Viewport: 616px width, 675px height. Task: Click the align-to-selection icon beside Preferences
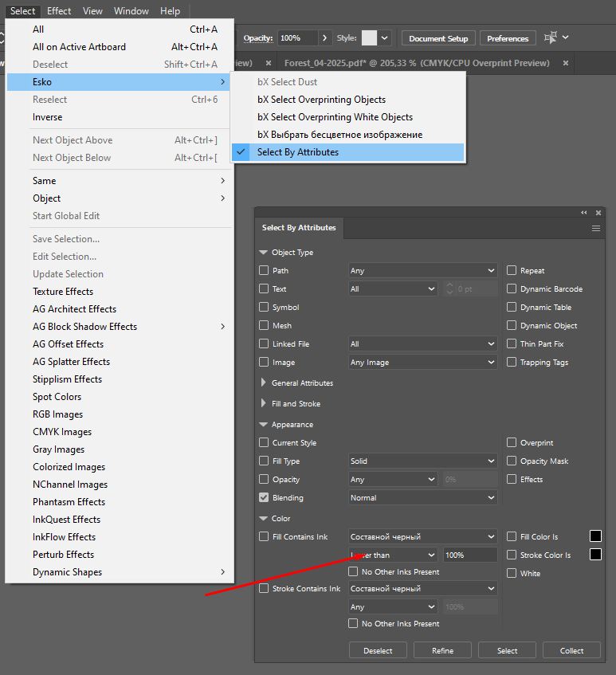point(551,38)
